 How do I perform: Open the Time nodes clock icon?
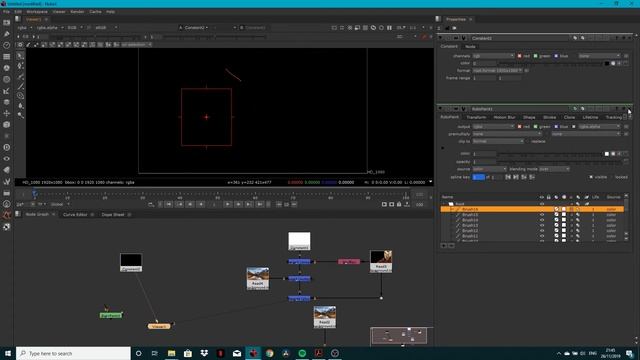(x=7, y=45)
